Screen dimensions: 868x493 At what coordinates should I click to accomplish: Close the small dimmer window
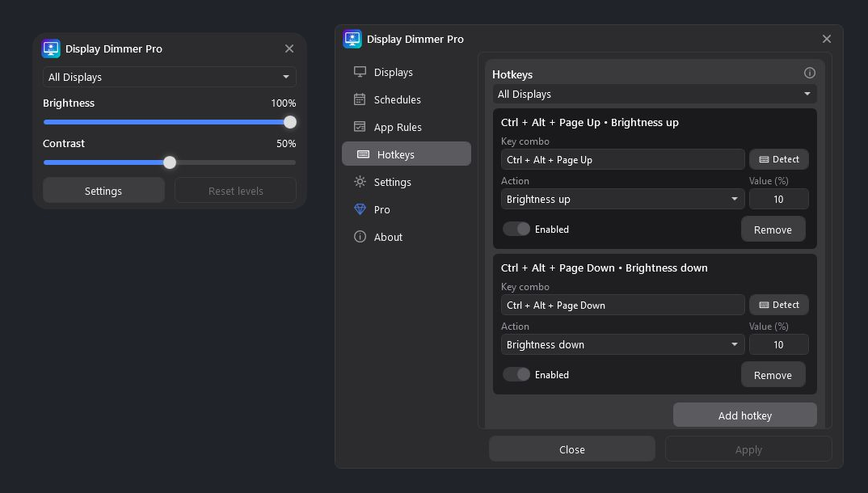coord(289,48)
